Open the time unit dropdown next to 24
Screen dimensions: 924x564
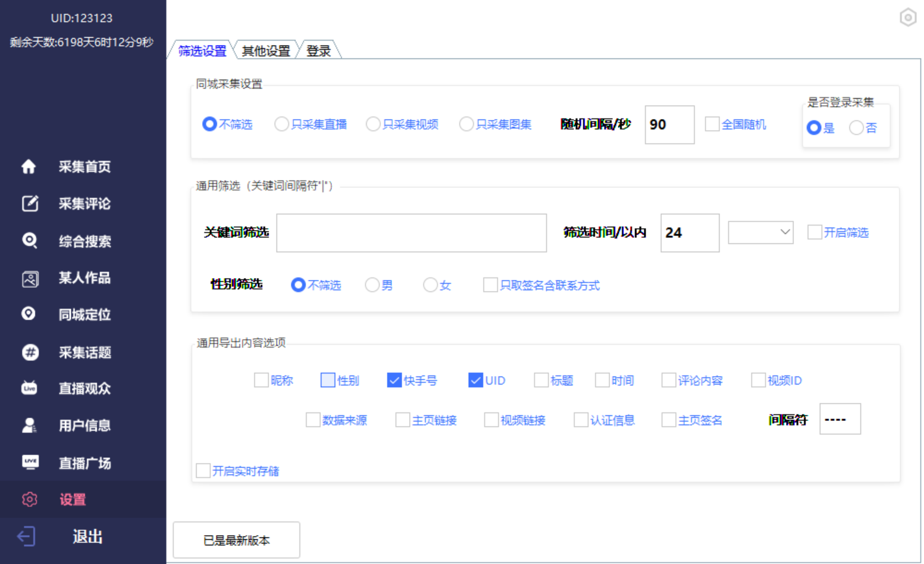coord(760,232)
